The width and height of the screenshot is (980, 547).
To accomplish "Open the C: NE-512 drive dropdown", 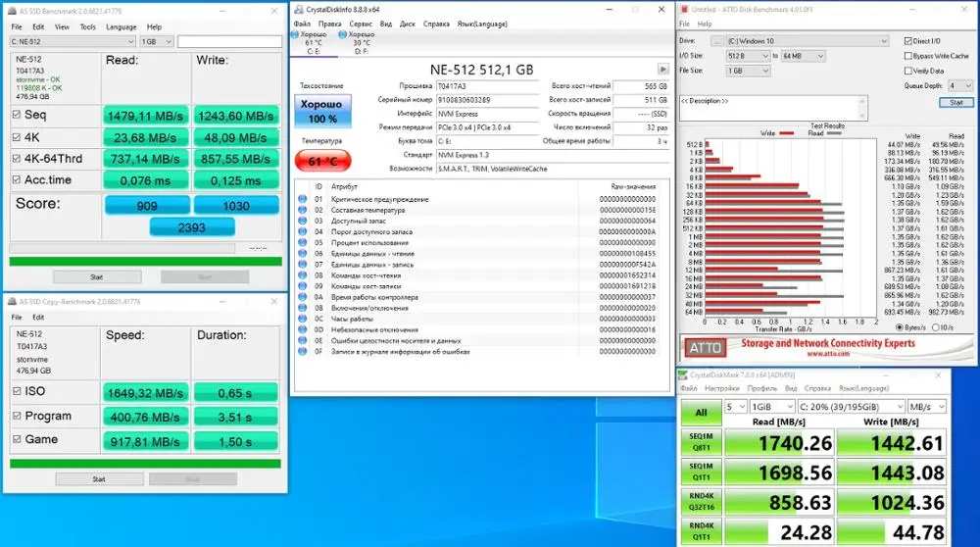I will pos(73,41).
